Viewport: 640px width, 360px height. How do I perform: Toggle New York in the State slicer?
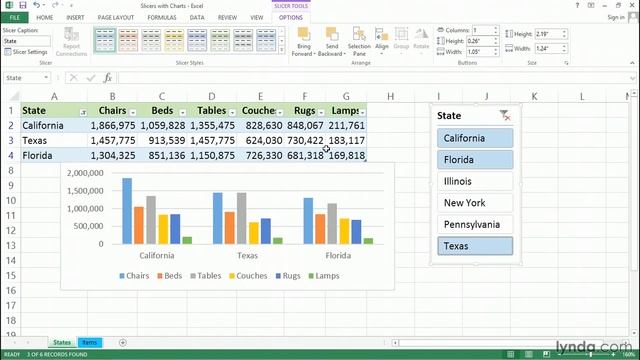point(475,203)
